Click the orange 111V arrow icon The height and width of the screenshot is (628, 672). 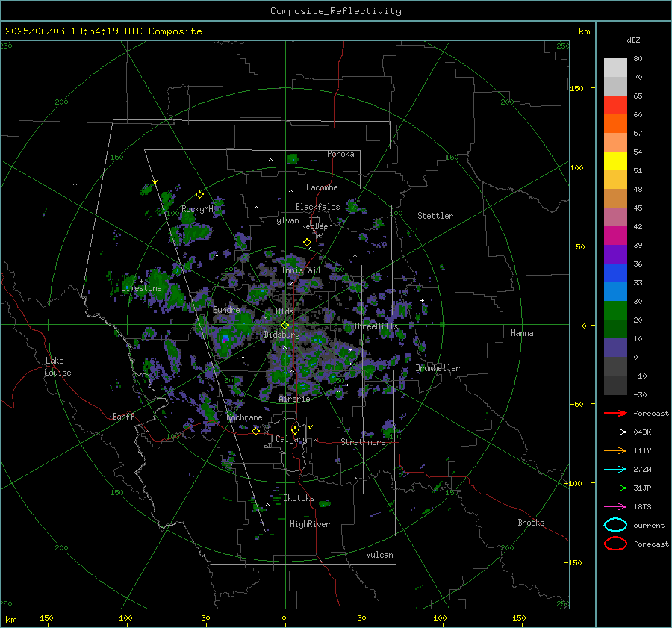615,450
